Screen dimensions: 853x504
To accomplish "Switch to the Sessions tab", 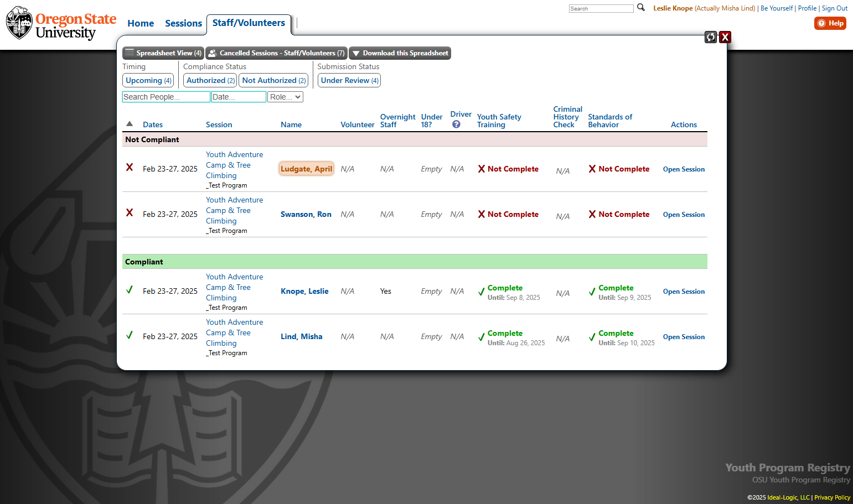I will (x=183, y=23).
